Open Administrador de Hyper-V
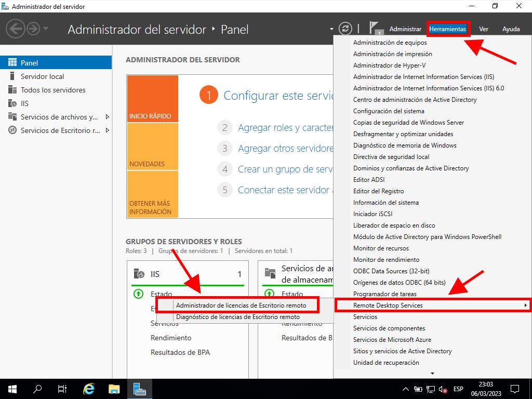 (389, 65)
